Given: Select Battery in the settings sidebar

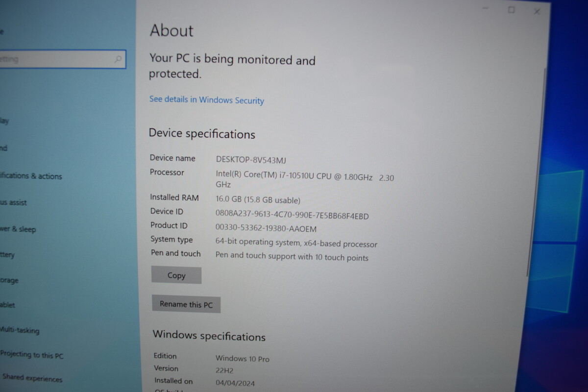Looking at the screenshot, I should pyautogui.click(x=7, y=255).
